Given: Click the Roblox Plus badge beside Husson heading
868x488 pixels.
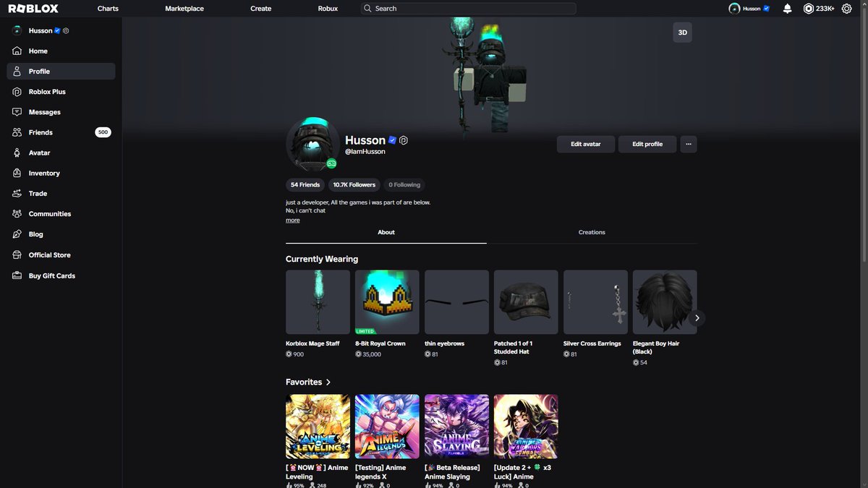Looking at the screenshot, I should (x=404, y=140).
